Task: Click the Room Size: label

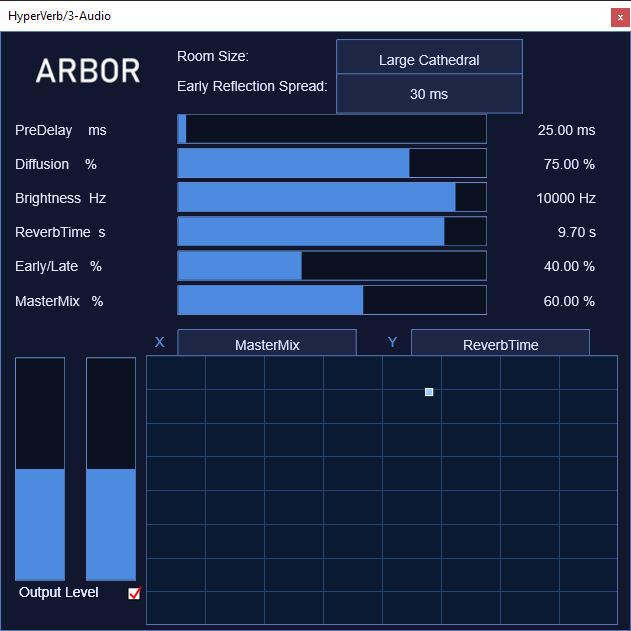Action: [x=213, y=56]
